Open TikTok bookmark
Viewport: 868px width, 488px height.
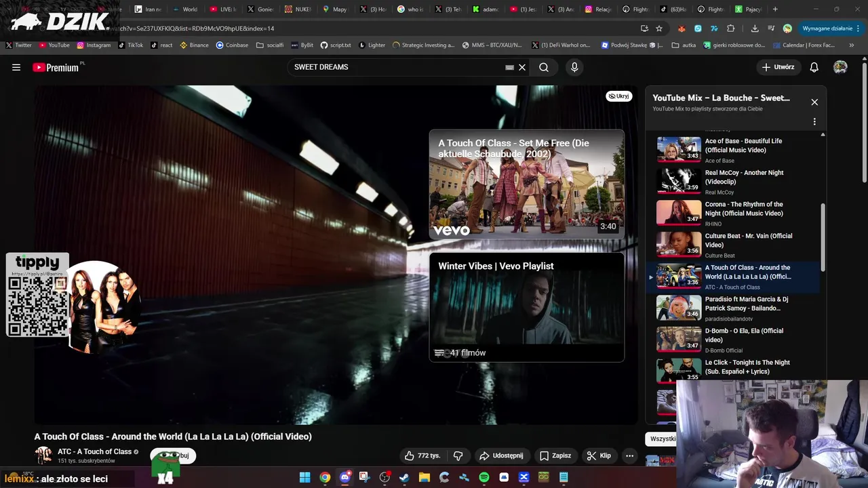click(131, 45)
